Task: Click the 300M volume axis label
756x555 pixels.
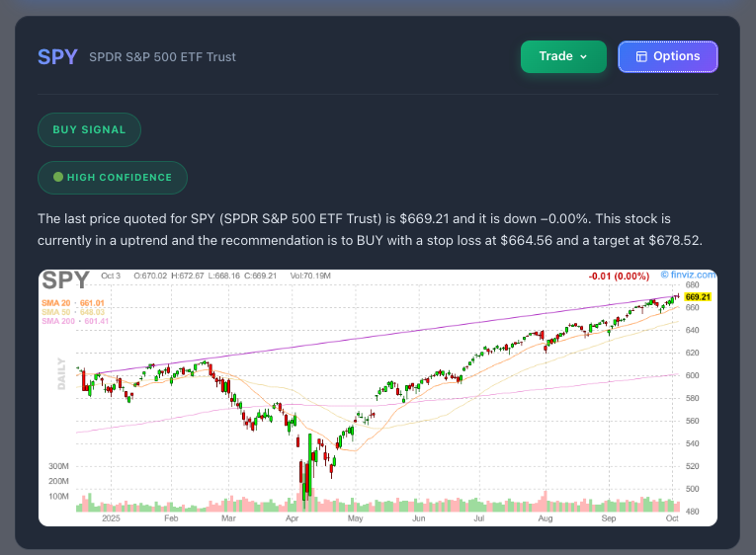Action: 57,465
